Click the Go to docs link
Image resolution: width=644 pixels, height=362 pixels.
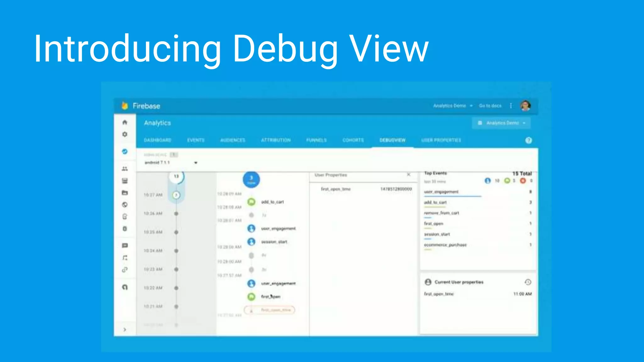(490, 106)
